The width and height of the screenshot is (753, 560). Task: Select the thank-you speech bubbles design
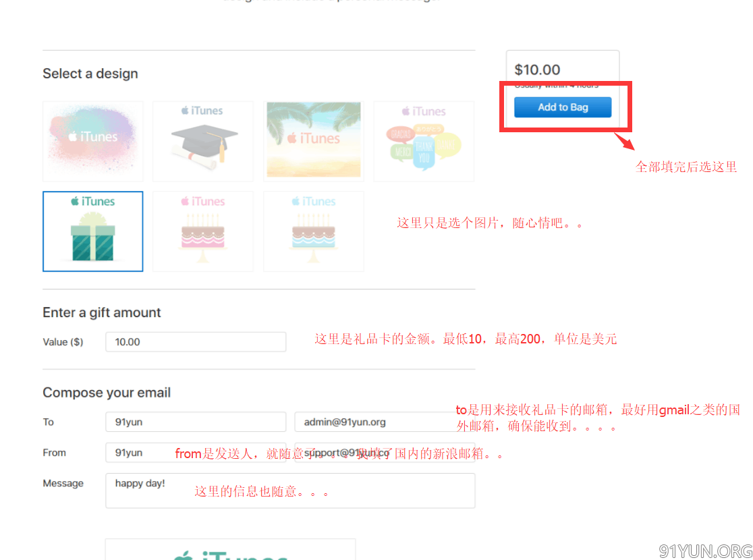(x=424, y=141)
